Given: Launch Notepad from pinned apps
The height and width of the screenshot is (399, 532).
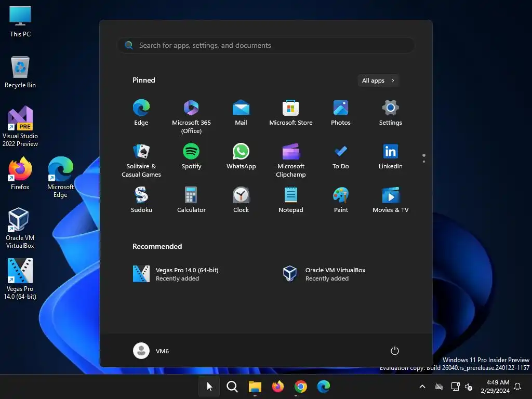Looking at the screenshot, I should 291,200.
